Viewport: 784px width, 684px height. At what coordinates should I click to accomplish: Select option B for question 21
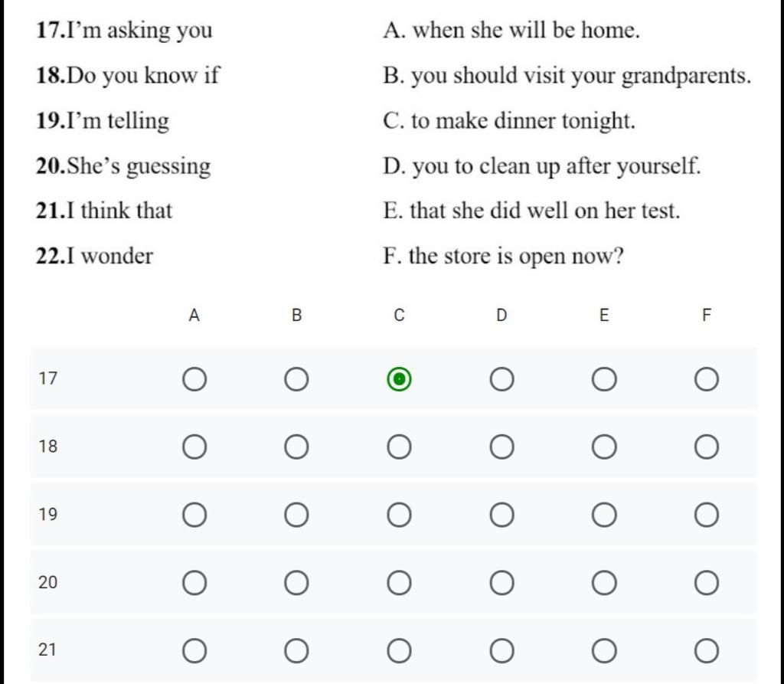[296, 651]
